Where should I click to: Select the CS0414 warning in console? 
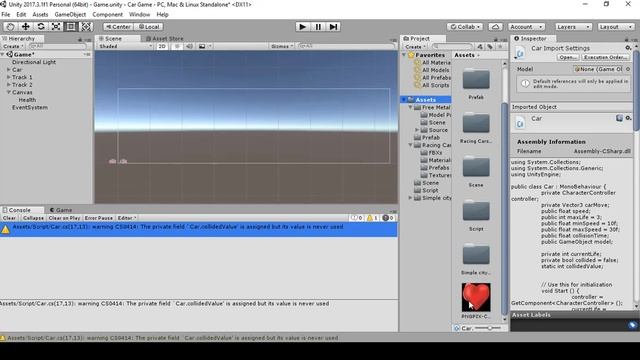point(199,229)
